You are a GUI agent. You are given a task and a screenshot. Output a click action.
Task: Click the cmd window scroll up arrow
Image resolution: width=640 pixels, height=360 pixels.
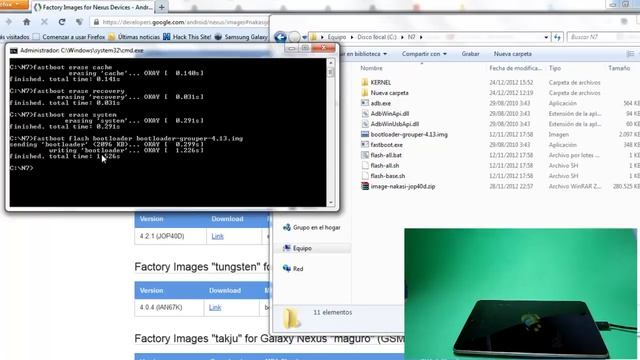(x=331, y=63)
